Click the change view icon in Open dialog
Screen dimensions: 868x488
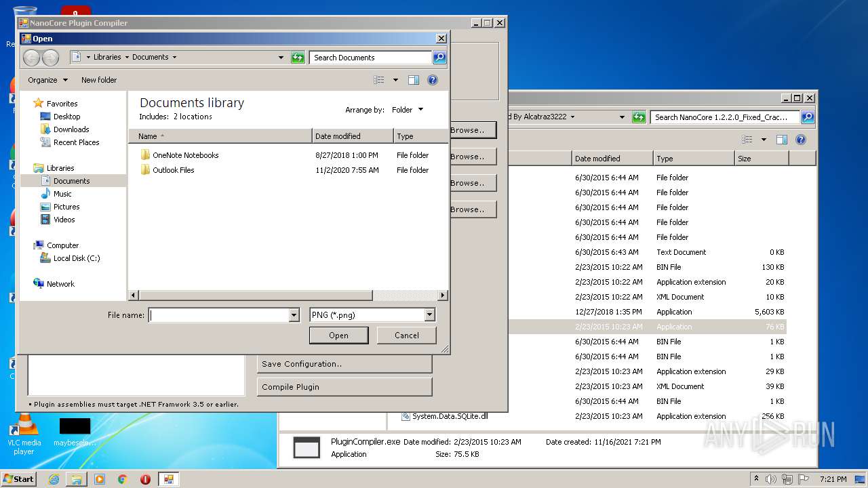coord(379,80)
